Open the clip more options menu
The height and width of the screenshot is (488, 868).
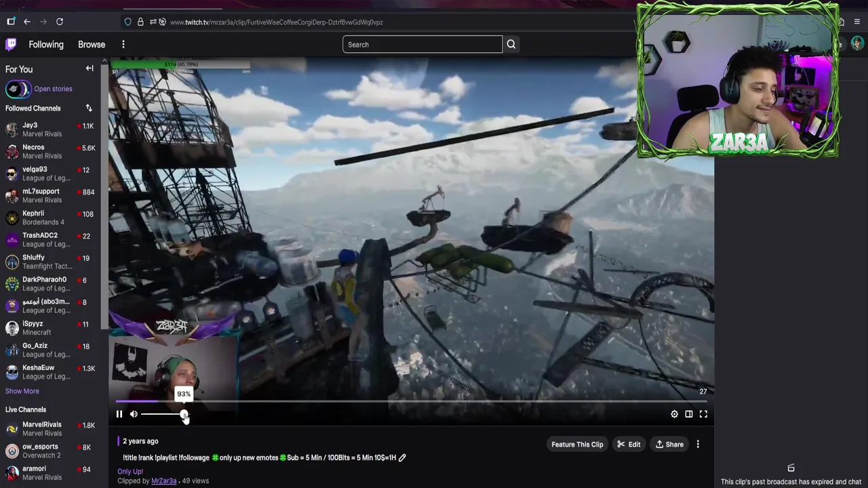[x=698, y=445]
